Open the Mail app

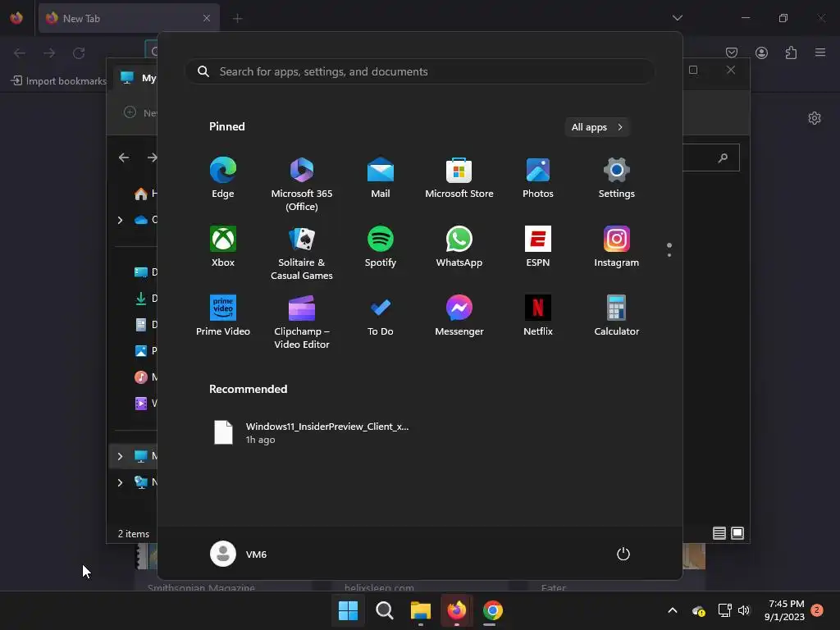pos(381,178)
